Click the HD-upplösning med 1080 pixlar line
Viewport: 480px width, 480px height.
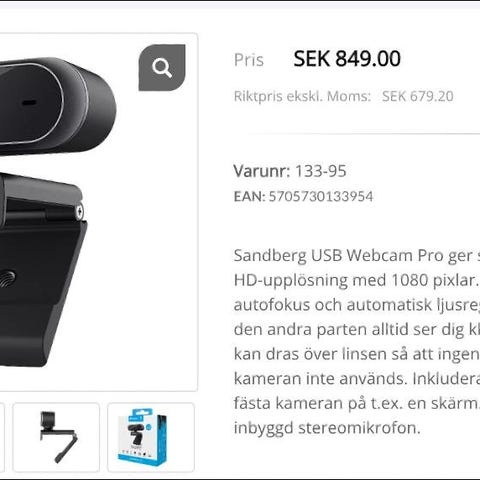pos(357,280)
